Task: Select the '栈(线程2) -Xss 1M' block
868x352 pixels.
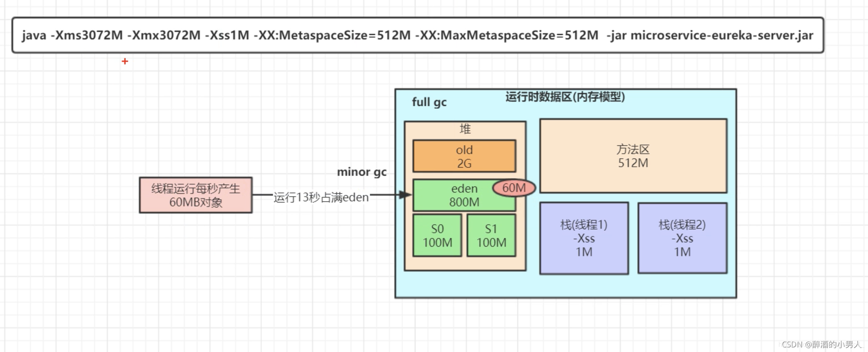Action: 682,238
